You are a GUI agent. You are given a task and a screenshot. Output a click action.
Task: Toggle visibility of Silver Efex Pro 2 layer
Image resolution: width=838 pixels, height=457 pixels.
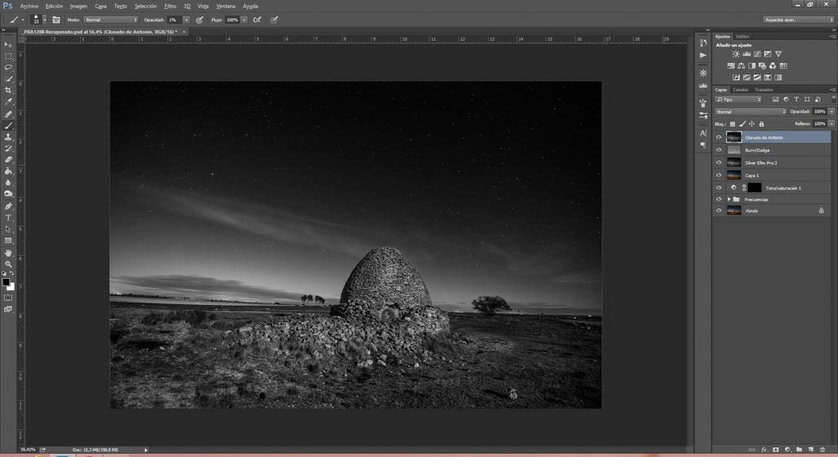point(718,162)
